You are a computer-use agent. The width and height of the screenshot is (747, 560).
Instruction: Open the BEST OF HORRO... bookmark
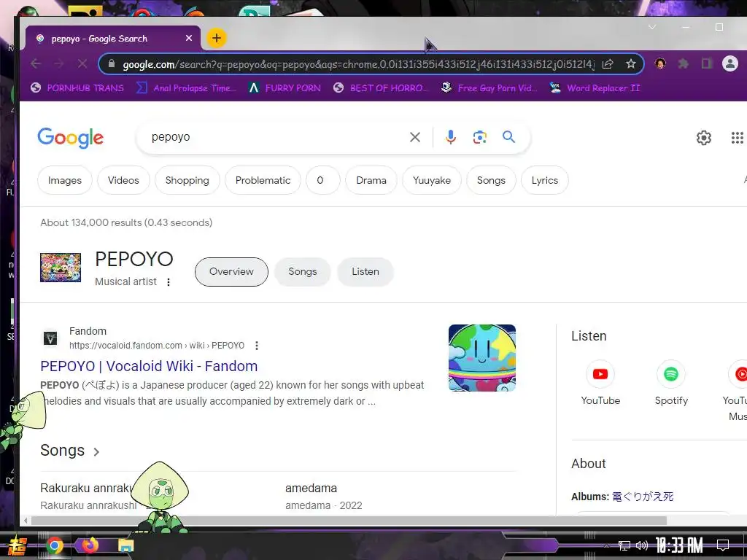click(x=381, y=88)
